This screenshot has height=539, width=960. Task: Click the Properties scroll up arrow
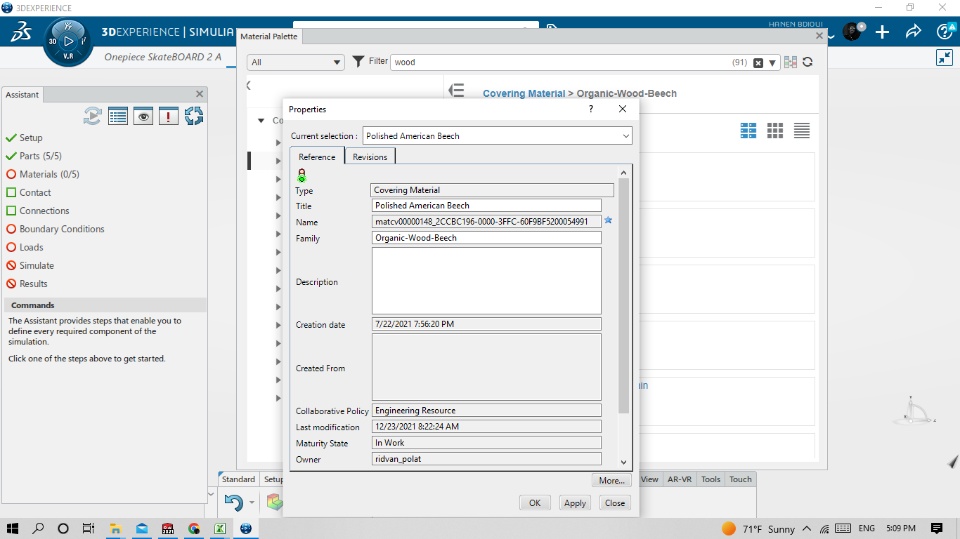[x=623, y=173]
